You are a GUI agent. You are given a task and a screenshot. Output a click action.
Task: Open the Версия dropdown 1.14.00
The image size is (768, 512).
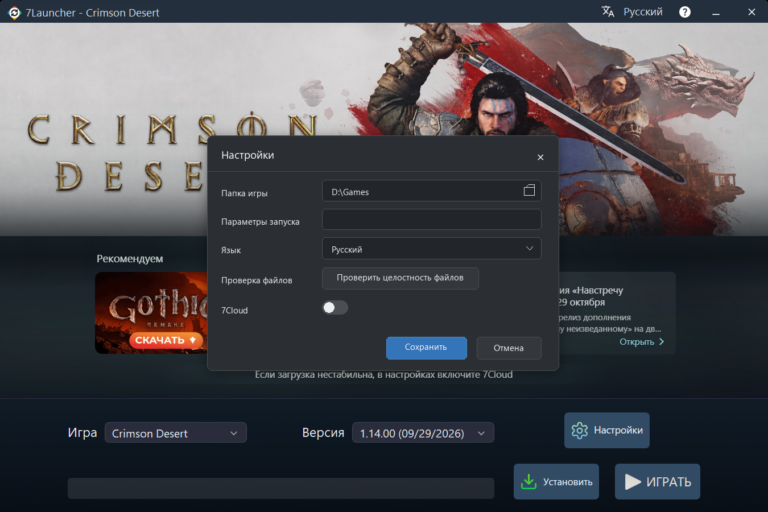423,433
